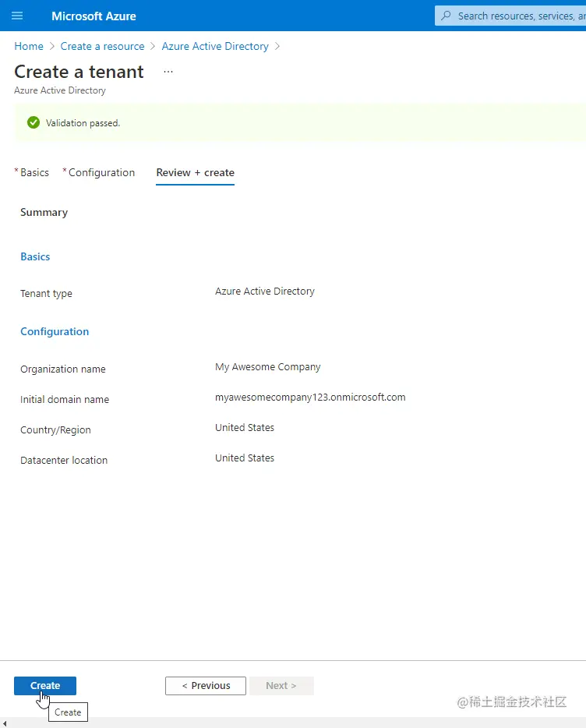The width and height of the screenshot is (586, 728).
Task: Click the Microsoft Azure title
Action: coord(94,16)
